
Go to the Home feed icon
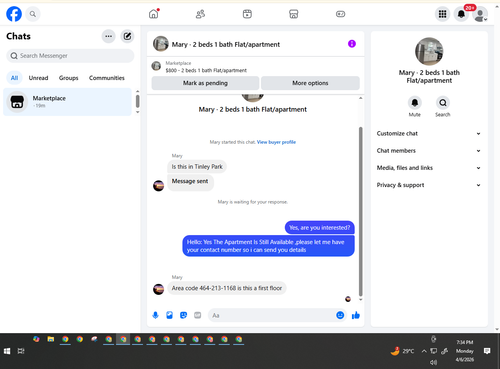click(x=154, y=14)
